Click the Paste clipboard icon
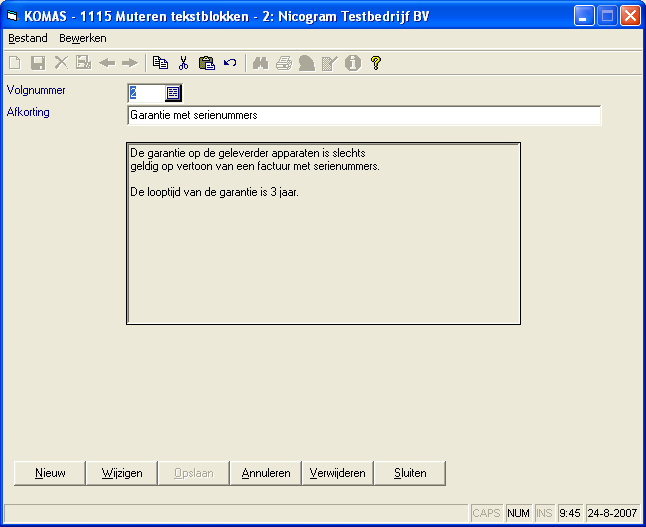 207,63
